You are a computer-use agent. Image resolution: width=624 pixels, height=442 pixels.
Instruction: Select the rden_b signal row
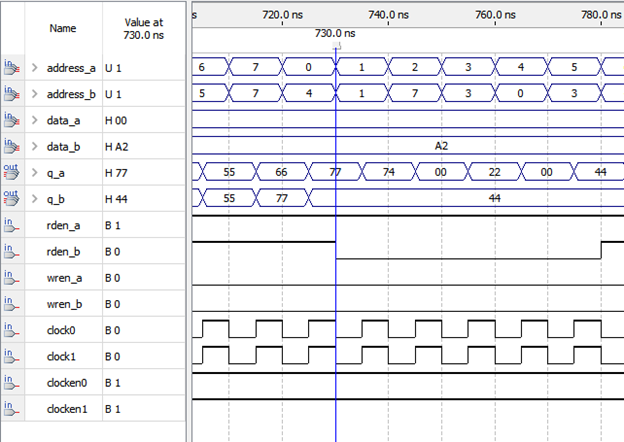pyautogui.click(x=63, y=251)
